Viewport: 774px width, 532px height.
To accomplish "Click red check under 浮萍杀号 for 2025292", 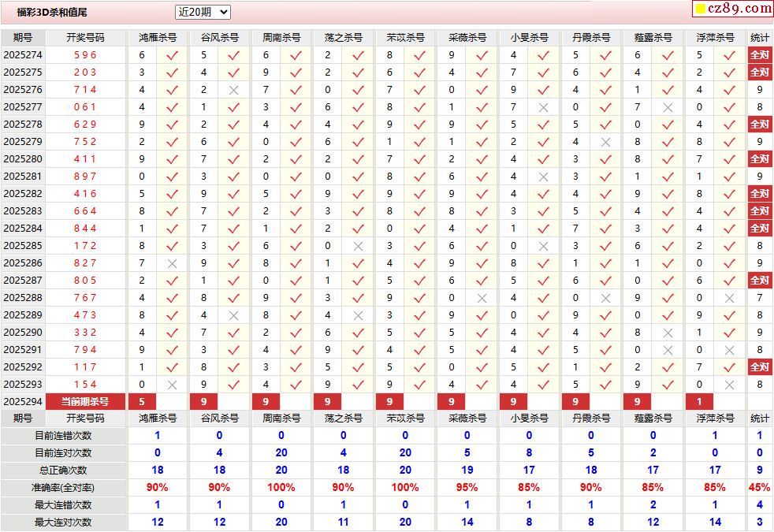I will click(730, 367).
